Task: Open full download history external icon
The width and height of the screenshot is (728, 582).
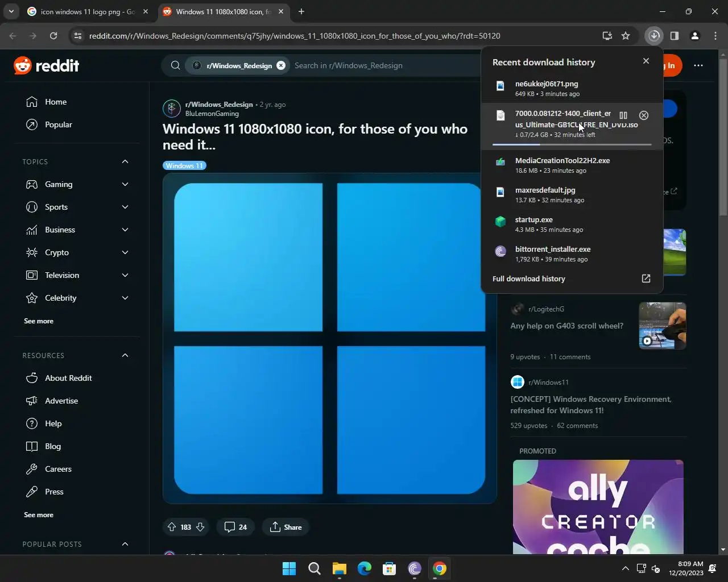Action: point(646,278)
